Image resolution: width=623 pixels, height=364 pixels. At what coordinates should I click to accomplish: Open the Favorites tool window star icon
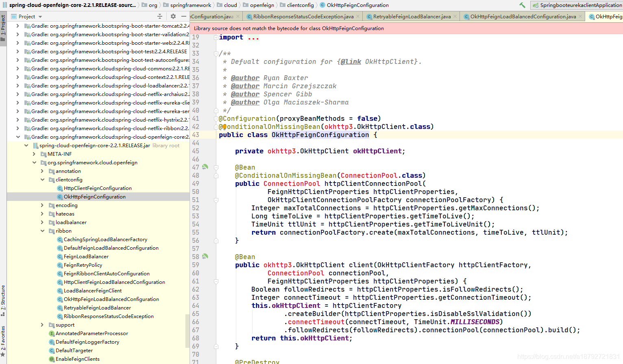pyautogui.click(x=3, y=355)
